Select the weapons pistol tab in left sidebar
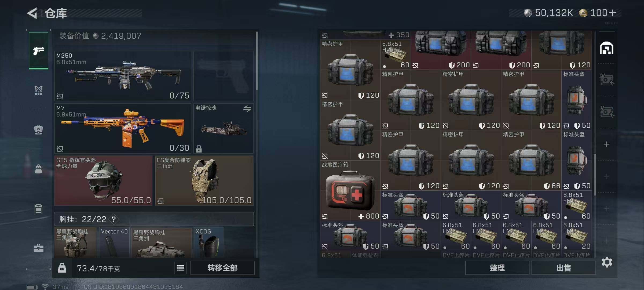Viewport: 644px width, 290px height. tap(38, 50)
